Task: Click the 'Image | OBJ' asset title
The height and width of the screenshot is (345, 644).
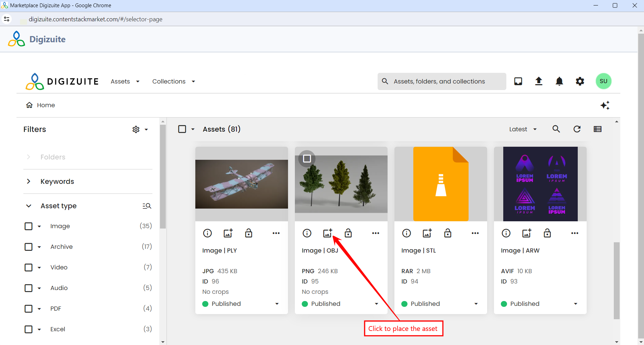Action: click(320, 251)
